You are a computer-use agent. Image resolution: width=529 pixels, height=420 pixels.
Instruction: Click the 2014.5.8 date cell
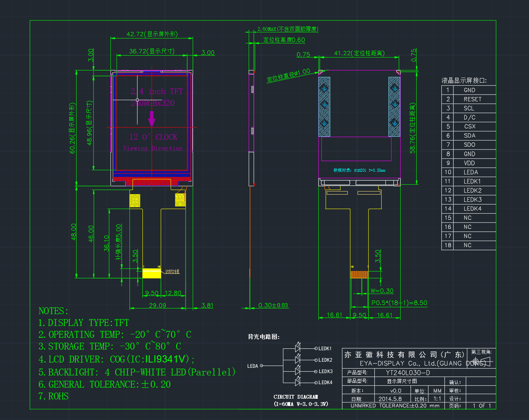[x=390, y=399]
